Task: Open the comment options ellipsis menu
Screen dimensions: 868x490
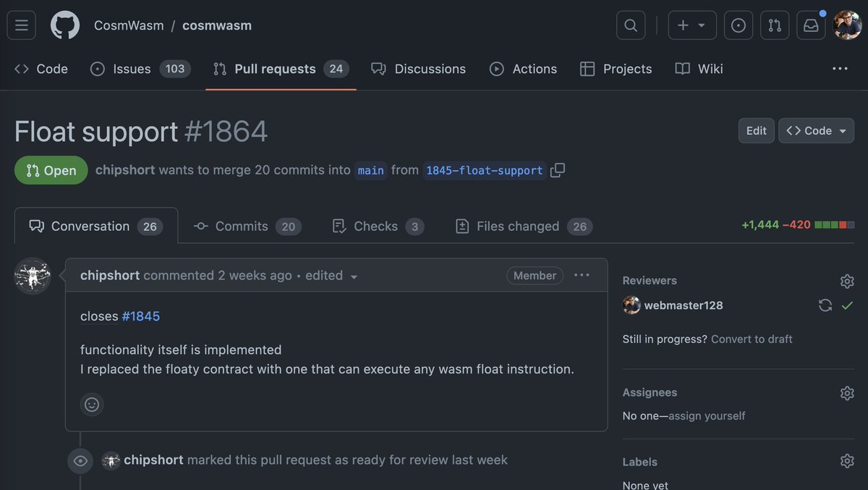Action: 582,275
